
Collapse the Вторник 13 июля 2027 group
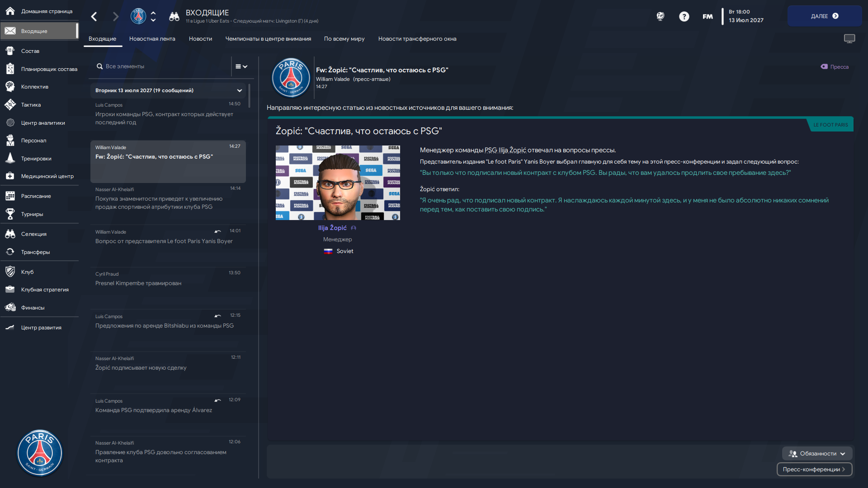pyautogui.click(x=240, y=90)
